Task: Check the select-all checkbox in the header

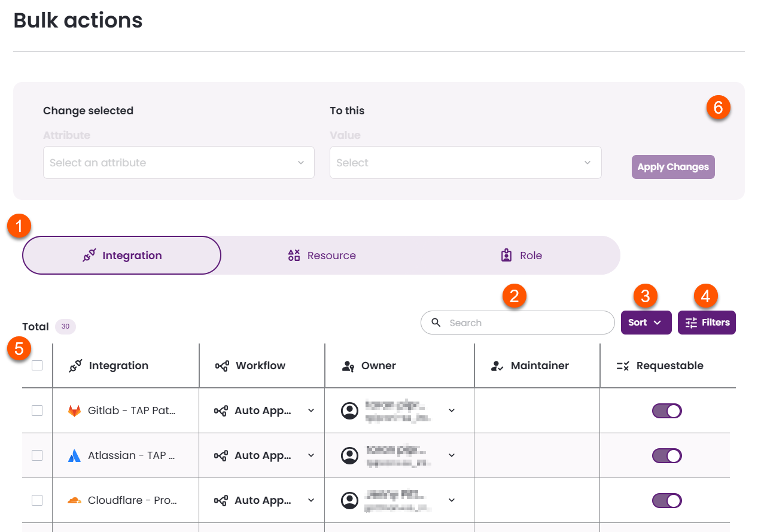Action: [36, 365]
